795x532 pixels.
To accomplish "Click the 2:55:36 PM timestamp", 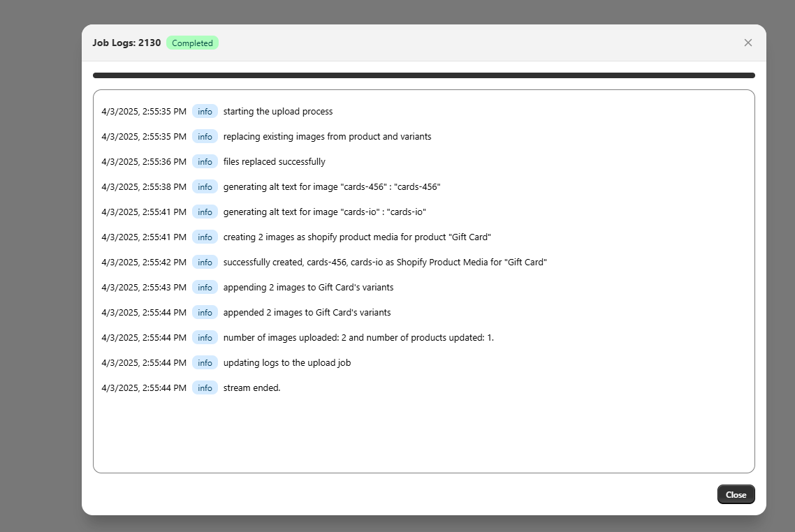I will click(x=144, y=162).
